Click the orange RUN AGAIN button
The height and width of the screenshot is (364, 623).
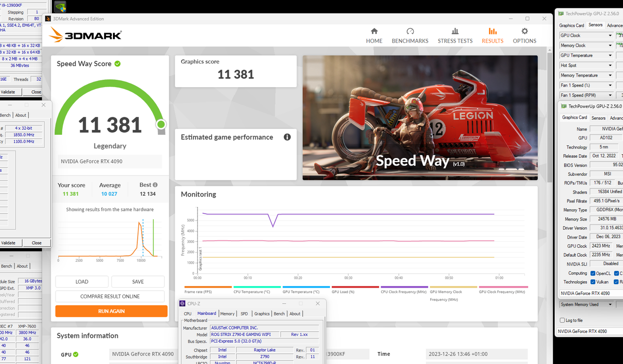pyautogui.click(x=111, y=311)
